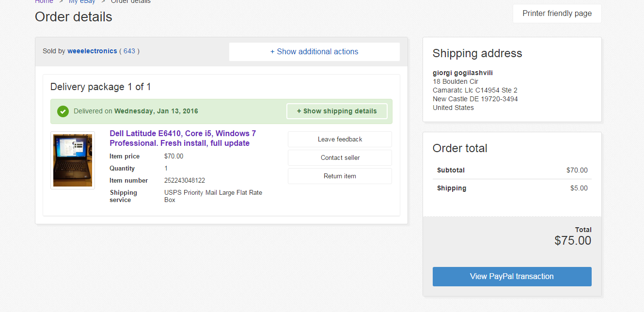Click the Contact seller button
This screenshot has height=312, width=644.
(340, 157)
